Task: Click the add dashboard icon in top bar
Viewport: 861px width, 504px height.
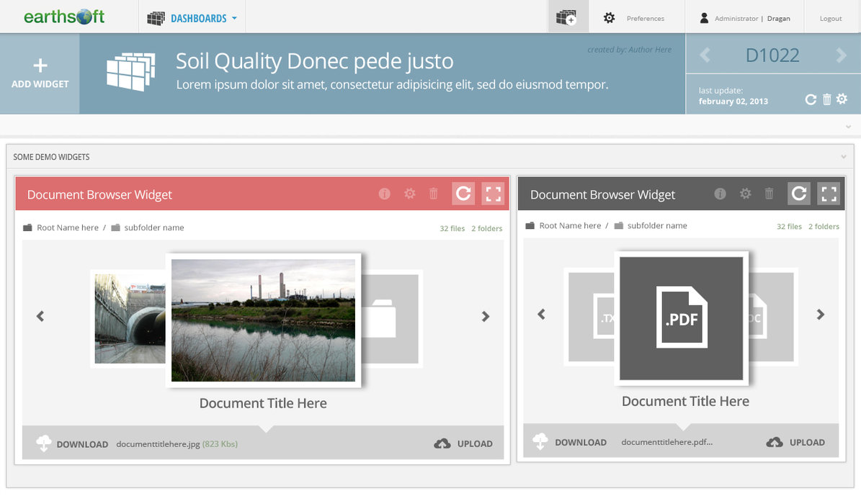Action: tap(568, 17)
